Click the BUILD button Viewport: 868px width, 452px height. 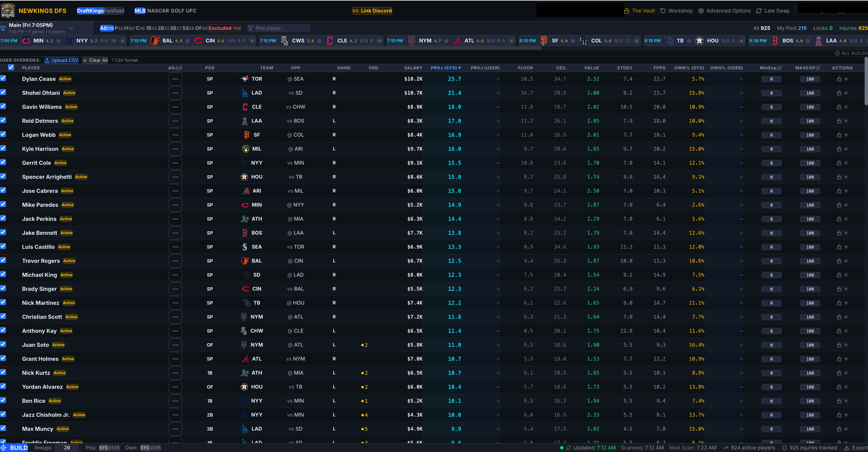tap(14, 448)
